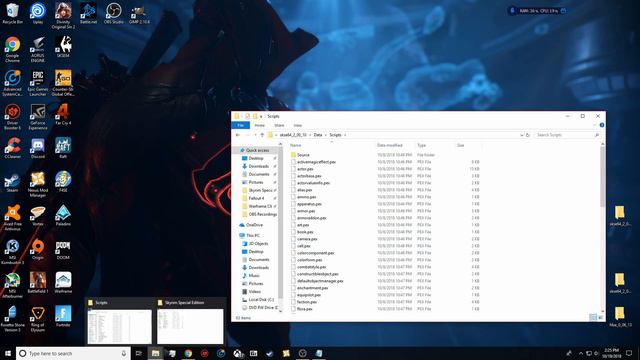Switch to the Share ribbon tab
This screenshot has width=640, height=360.
(279, 125)
